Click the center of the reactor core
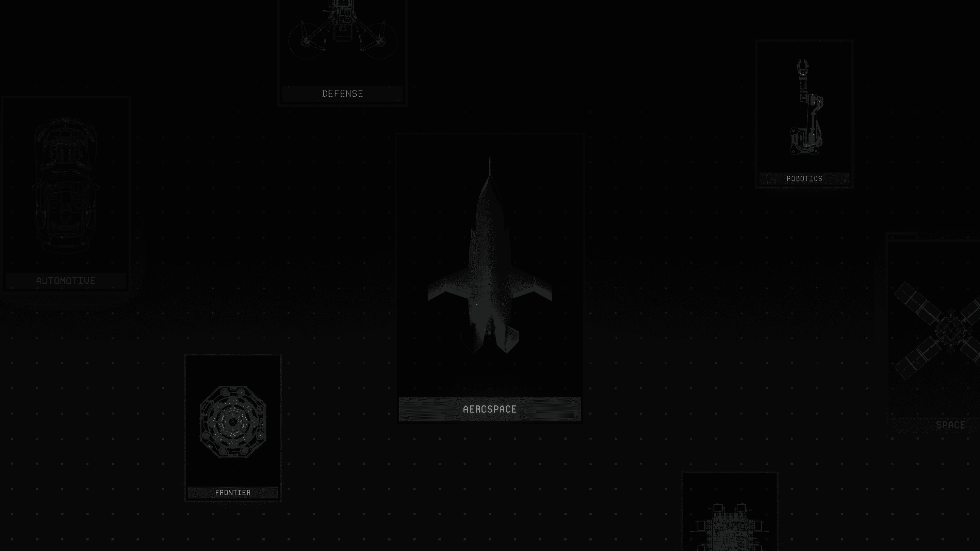980x551 pixels. 233,421
